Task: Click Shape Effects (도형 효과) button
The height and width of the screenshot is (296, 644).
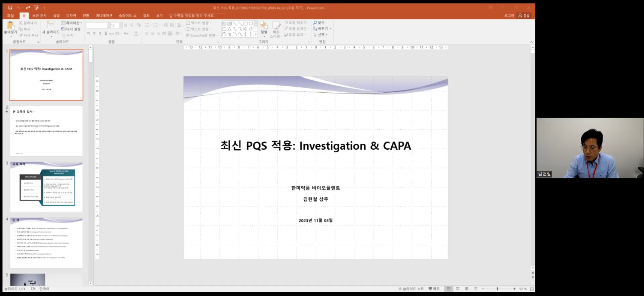Action: pyautogui.click(x=294, y=35)
